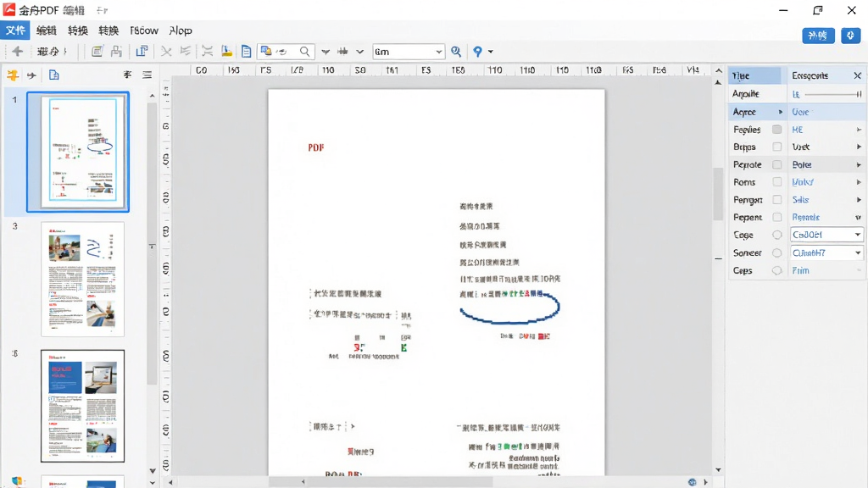Click the edit-document icon in toolbar
Screen dimensions: 868x488
(x=97, y=52)
